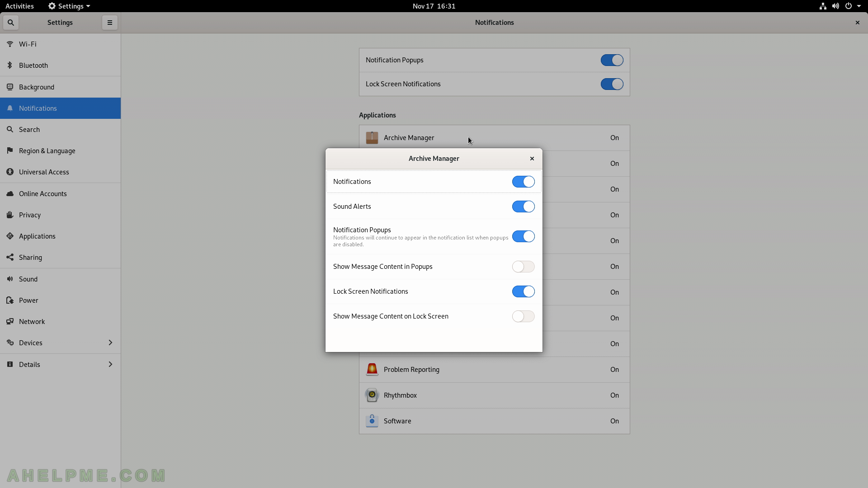Click the Devices icon in the sidebar

(10, 343)
